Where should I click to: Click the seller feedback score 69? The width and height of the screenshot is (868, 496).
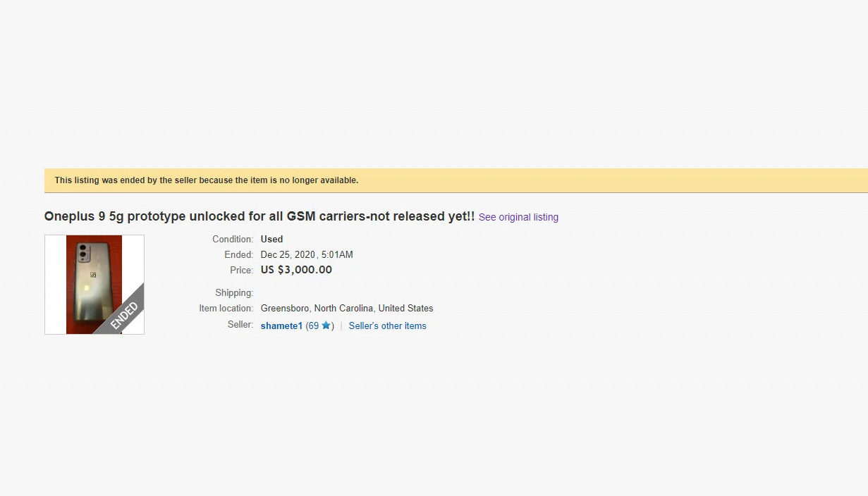313,325
